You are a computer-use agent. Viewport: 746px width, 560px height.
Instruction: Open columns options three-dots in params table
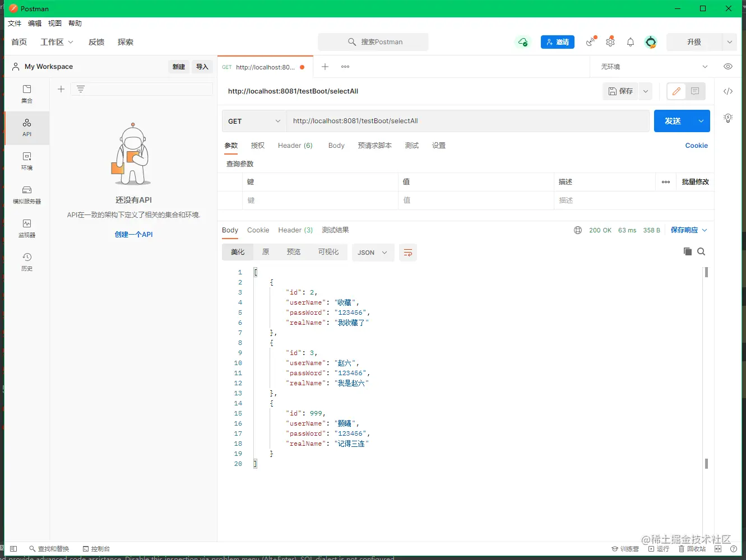[666, 182]
